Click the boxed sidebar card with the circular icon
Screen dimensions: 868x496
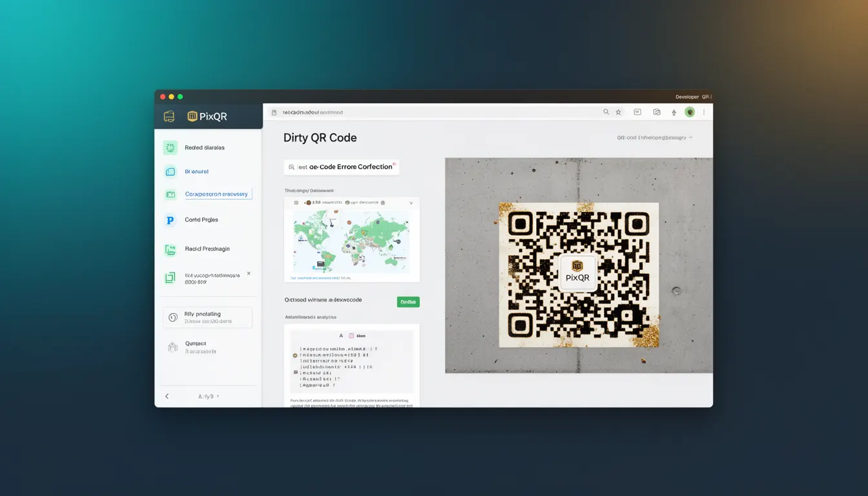(207, 317)
